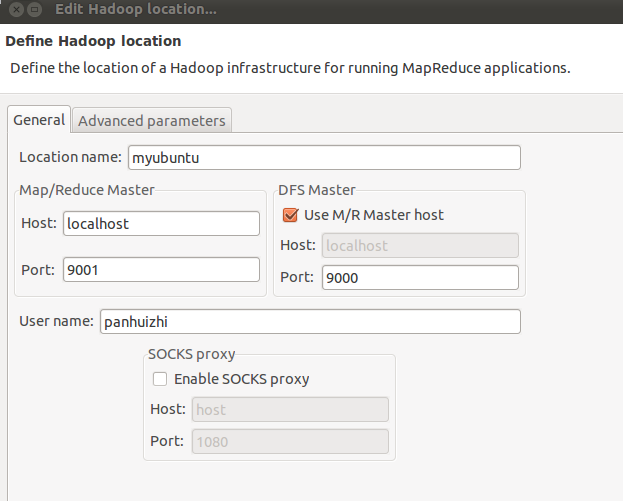This screenshot has height=501, width=623.
Task: Click the Use M/R Master host label text
Action: click(373, 215)
